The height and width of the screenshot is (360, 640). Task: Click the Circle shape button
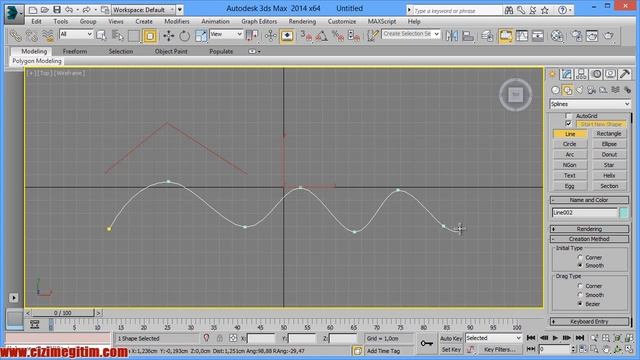click(x=569, y=144)
